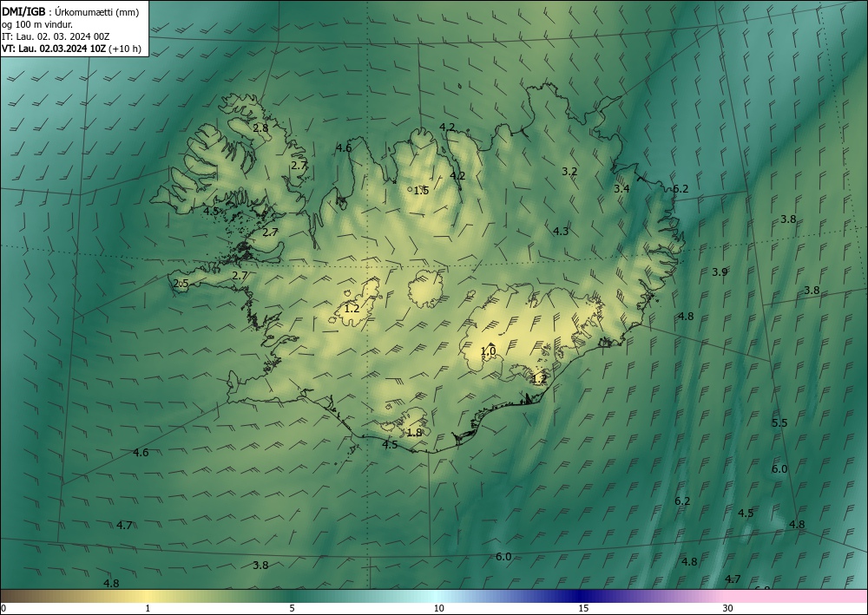Image resolution: width=868 pixels, height=615 pixels.
Task: Click the 3.2 value in northeast Iceland
Action: point(569,172)
